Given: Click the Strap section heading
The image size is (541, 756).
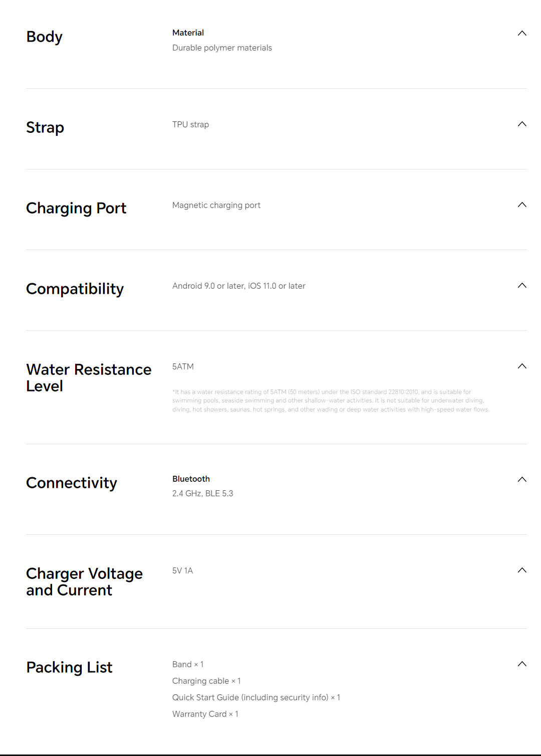Looking at the screenshot, I should (45, 128).
